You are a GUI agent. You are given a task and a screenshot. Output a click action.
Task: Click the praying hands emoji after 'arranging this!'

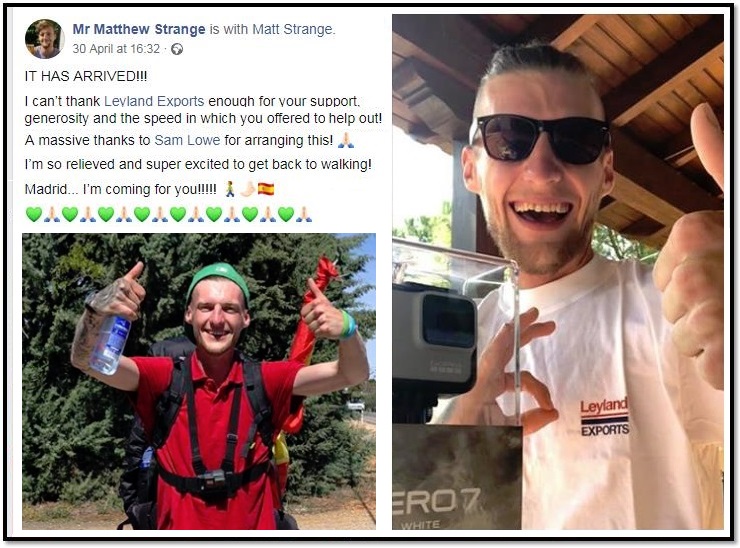[346, 140]
